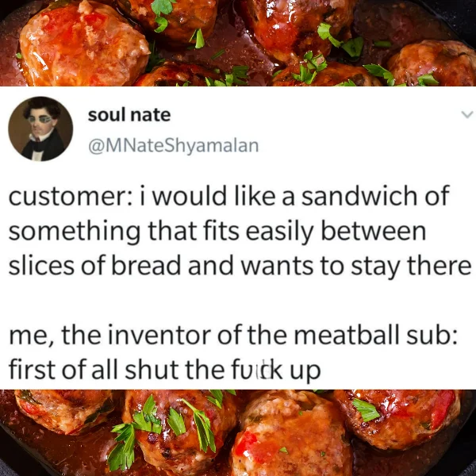Expand the tweet options chevron
Viewport: 476px width, 476px height.
tap(467, 115)
